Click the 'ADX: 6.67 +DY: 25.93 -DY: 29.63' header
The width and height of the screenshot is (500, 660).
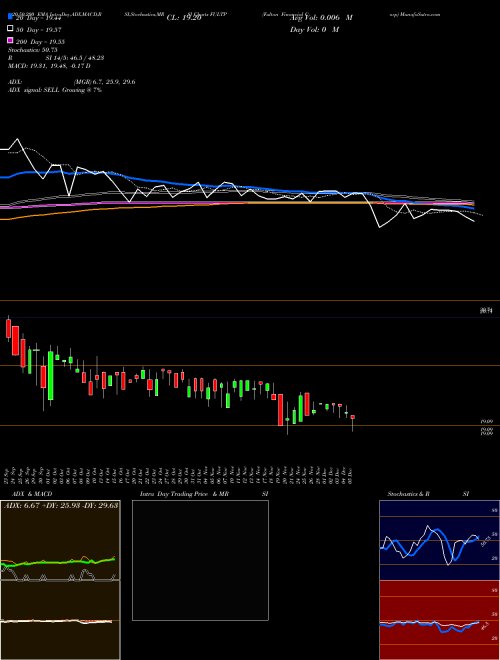[x=61, y=505]
